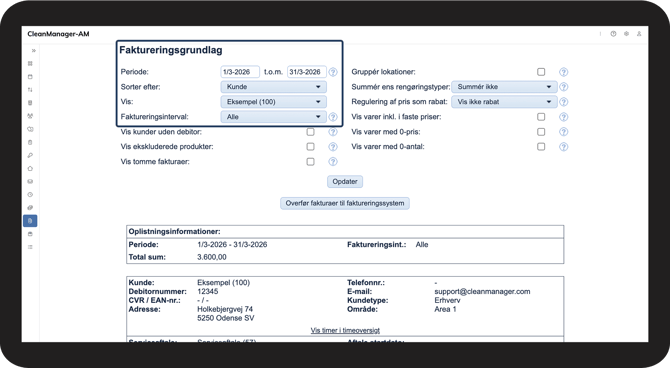
Task: Tick Vis varer inkl. i faste priser
Action: tap(541, 117)
